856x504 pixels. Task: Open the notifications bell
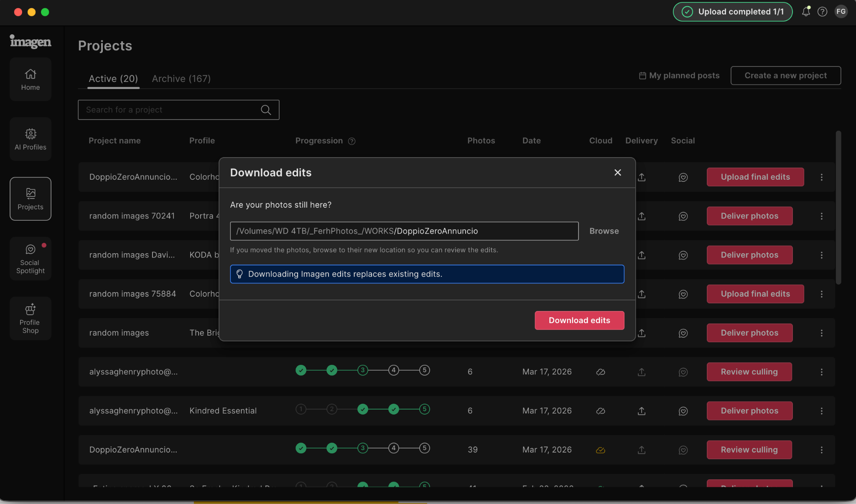(x=806, y=12)
